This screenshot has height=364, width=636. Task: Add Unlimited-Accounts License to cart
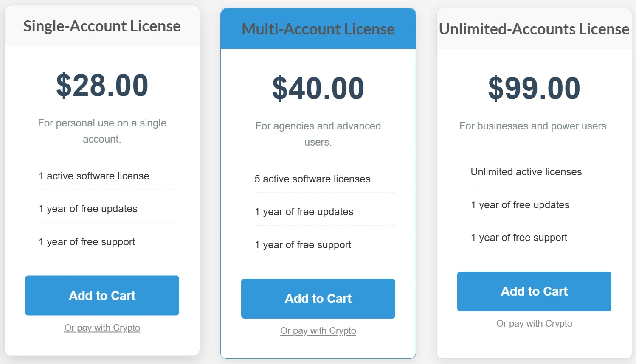pos(534,291)
